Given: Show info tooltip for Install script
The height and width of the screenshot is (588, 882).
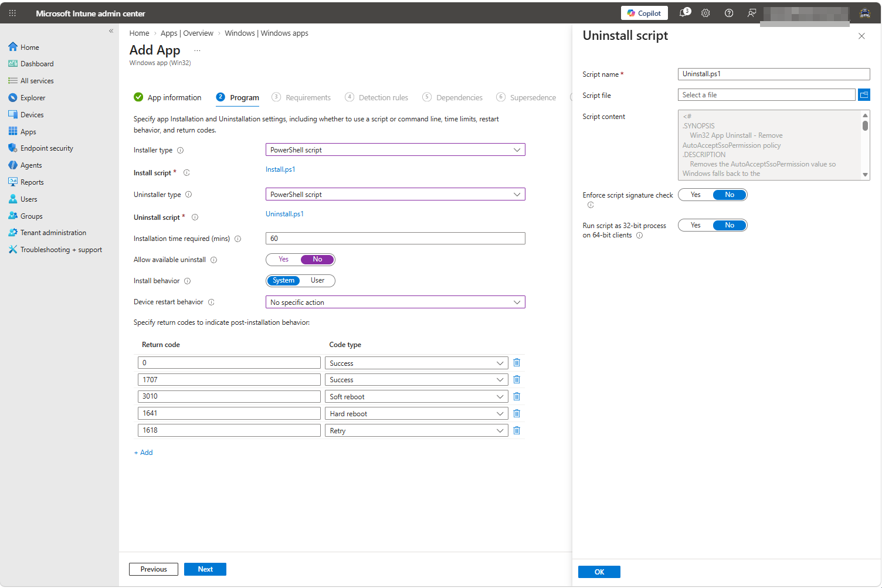Looking at the screenshot, I should coord(186,173).
